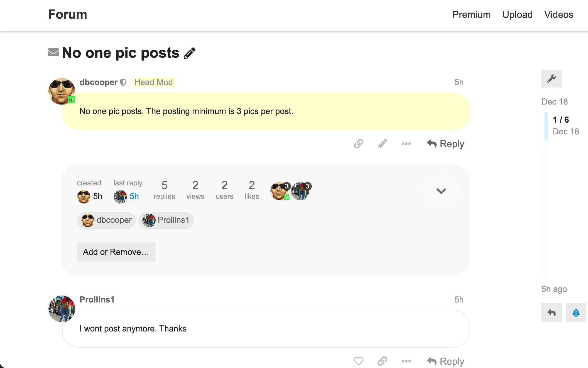Open the dbcooper participant chip
This screenshot has height=368, width=588.
[x=106, y=220]
